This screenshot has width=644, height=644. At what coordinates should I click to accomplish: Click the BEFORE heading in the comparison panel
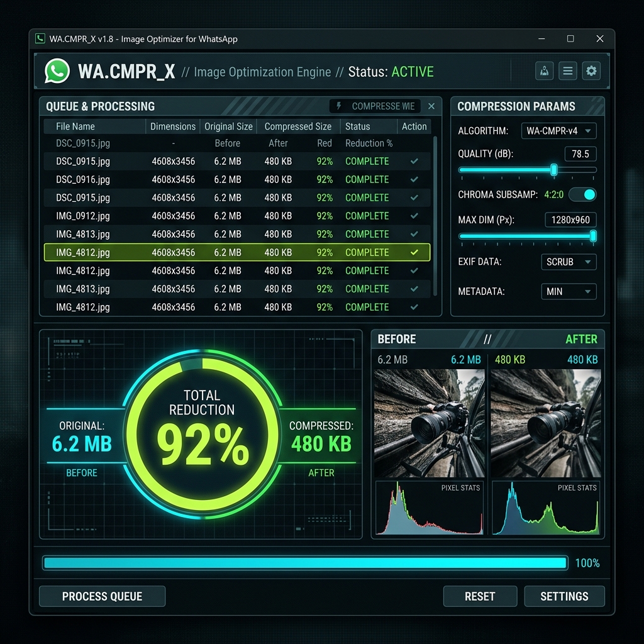click(396, 339)
